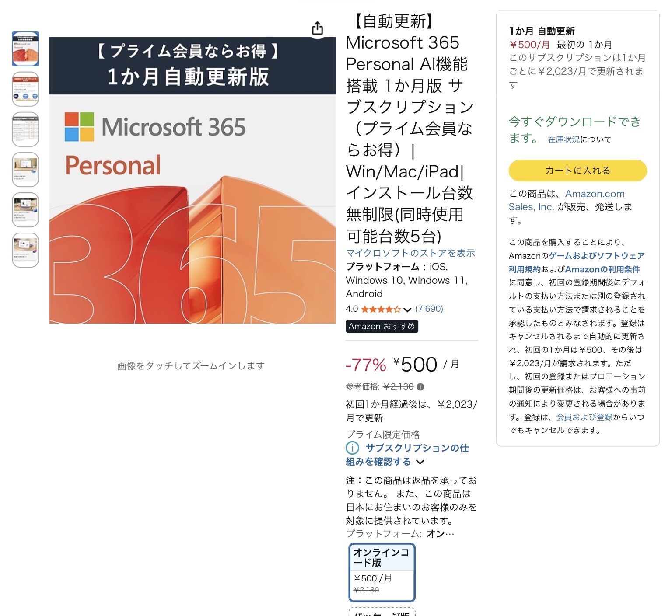The width and height of the screenshot is (672, 616).
Task: Open Amazon.com Sales, Inc. seller link
Action: [567, 200]
